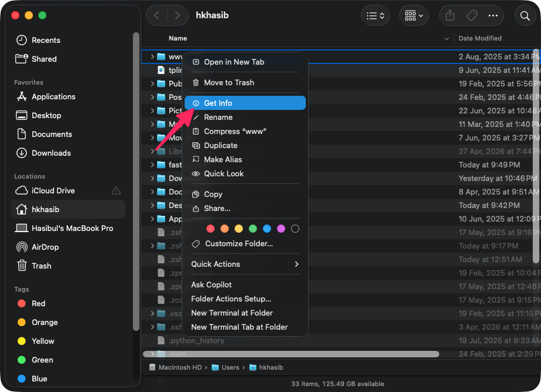Screen dimensions: 541x392
Task: Expand the Downloads folder disclosure triangle
Action: tap(152, 178)
